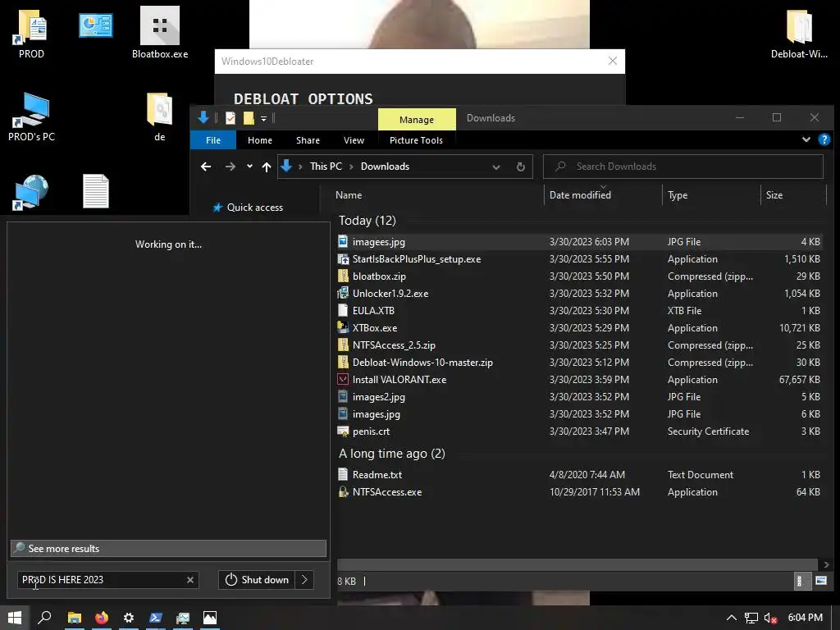Click the Search Downloads field

click(683, 167)
